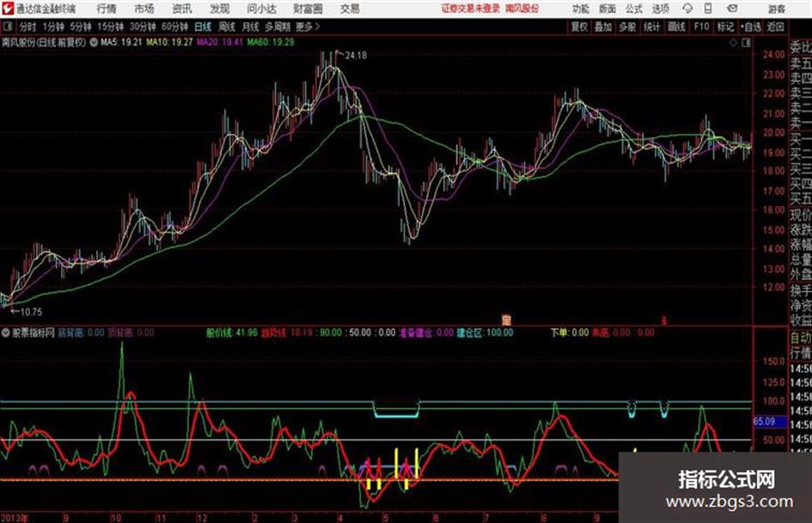Open the envelope message icon

pyautogui.click(x=732, y=9)
